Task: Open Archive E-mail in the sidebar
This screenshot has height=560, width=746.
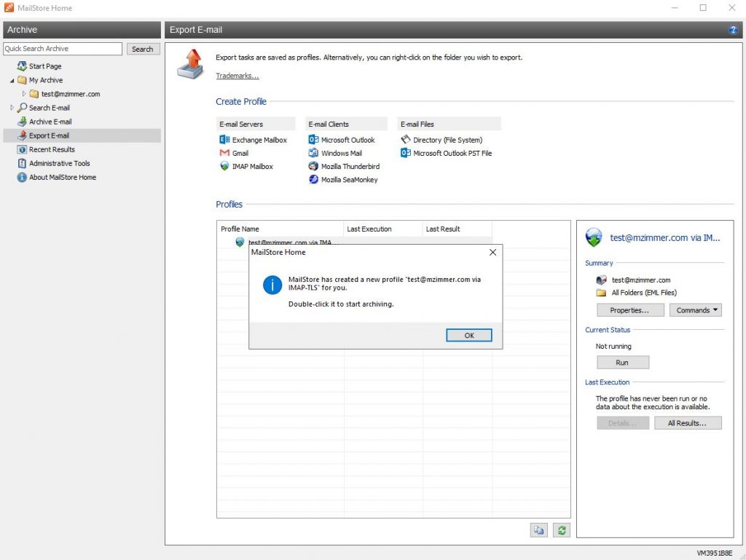Action: point(50,122)
